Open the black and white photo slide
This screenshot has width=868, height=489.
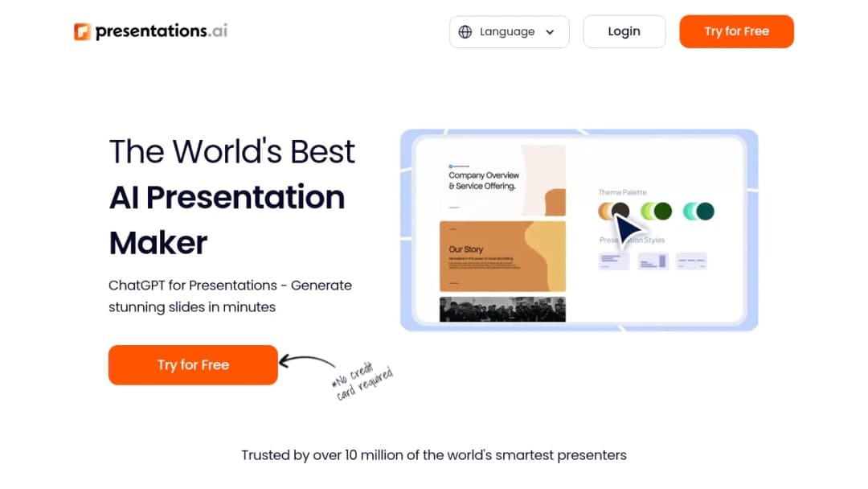[x=502, y=309]
